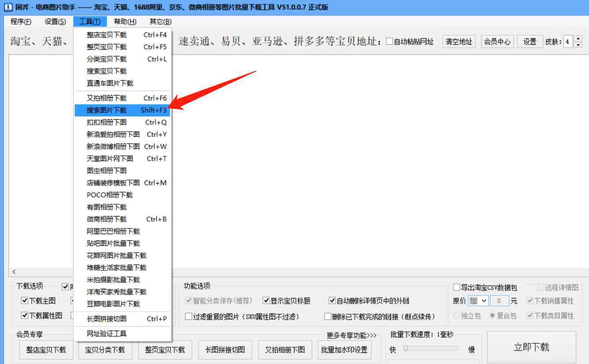The width and height of the screenshot is (589, 364).
Task: Open 网址验证工具 menu entry
Action: [122, 334]
